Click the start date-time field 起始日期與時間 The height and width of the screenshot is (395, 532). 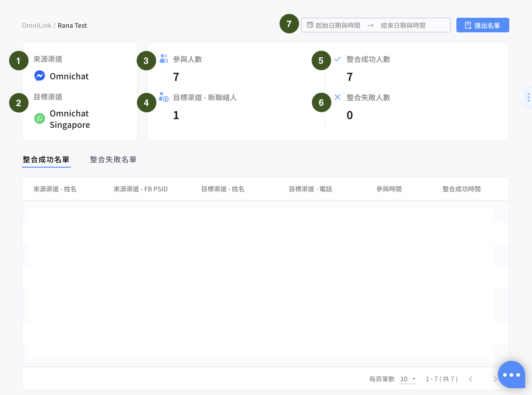point(338,25)
